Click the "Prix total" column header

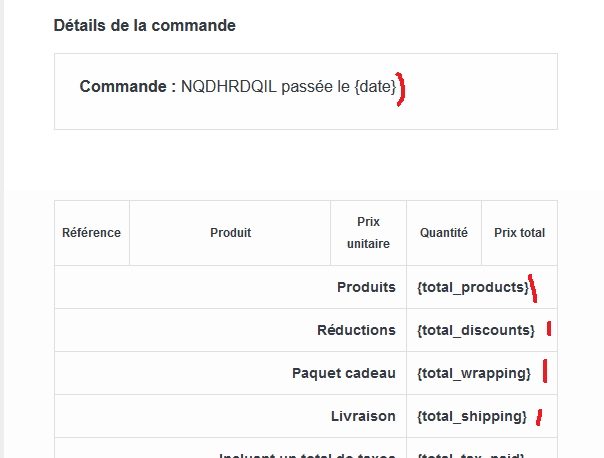tap(519, 233)
